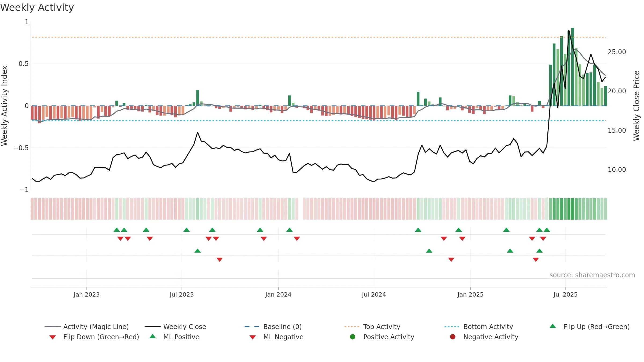The width and height of the screenshot is (644, 362).
Task: Click the ML Positive marker just after Jul 2023
Action: (x=197, y=251)
